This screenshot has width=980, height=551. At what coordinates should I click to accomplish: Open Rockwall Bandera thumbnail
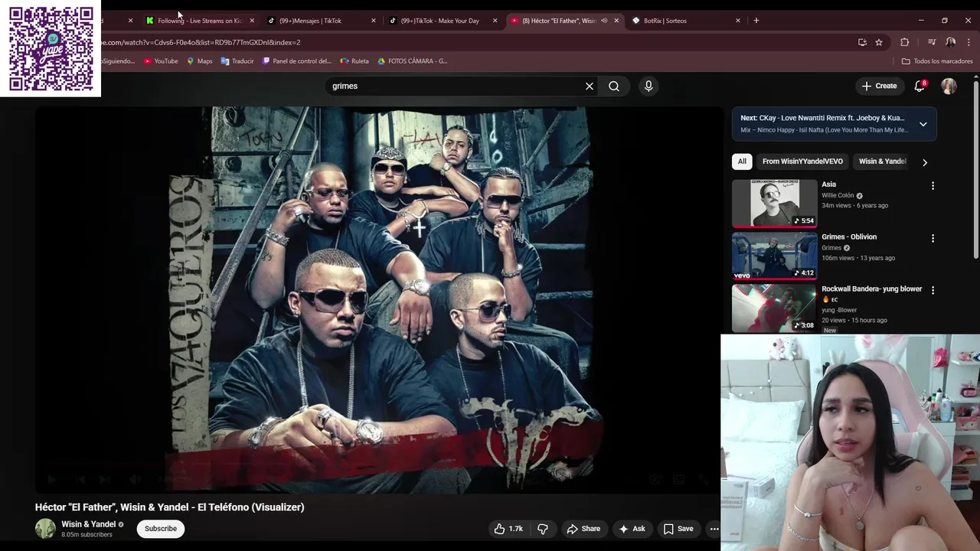(x=775, y=308)
